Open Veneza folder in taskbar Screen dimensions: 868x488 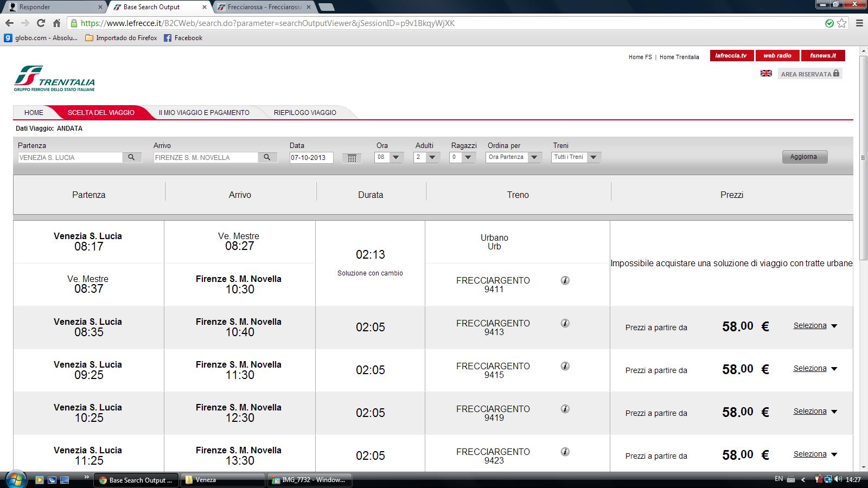(x=222, y=480)
